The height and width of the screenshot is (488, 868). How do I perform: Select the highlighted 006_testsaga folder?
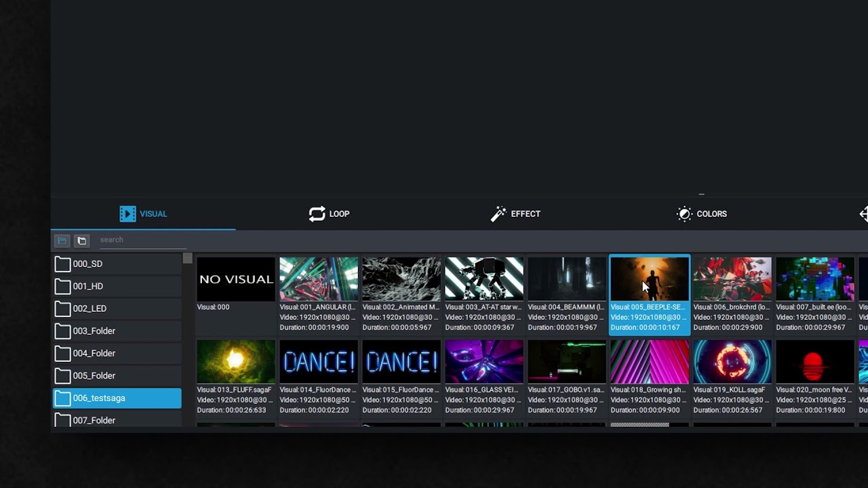[117, 398]
